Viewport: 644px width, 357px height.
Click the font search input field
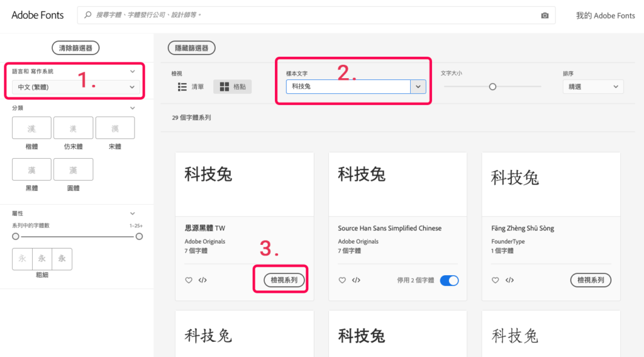point(316,15)
